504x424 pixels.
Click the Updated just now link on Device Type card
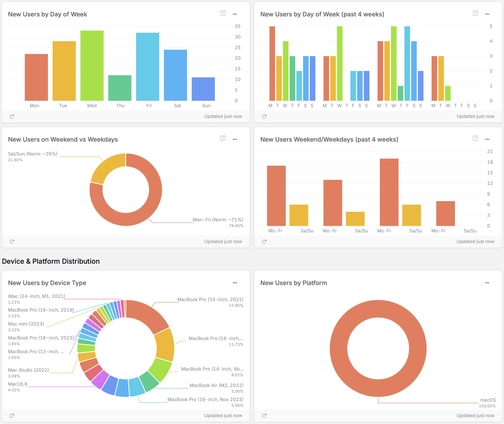click(223, 416)
